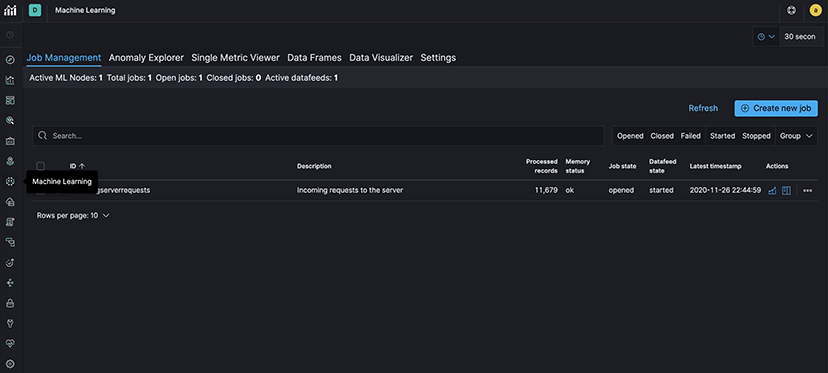Click the Refresh link
The height and width of the screenshot is (373, 828).
703,108
